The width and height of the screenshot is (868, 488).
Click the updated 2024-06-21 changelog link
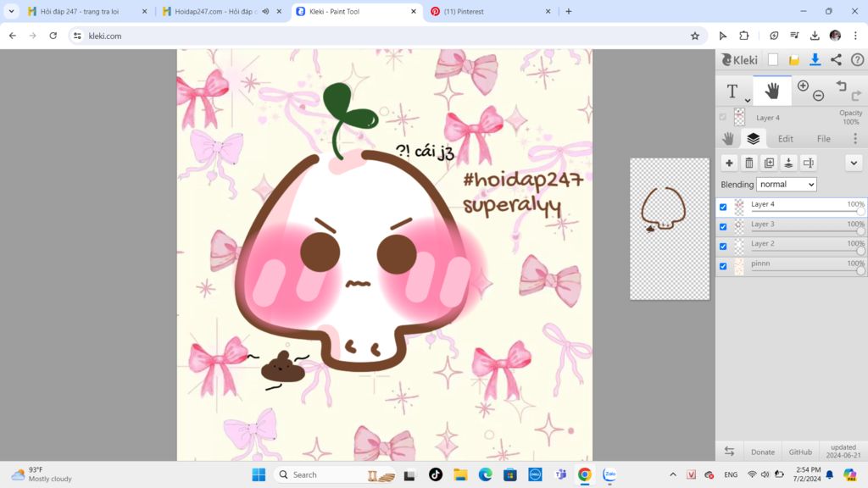[x=843, y=451]
